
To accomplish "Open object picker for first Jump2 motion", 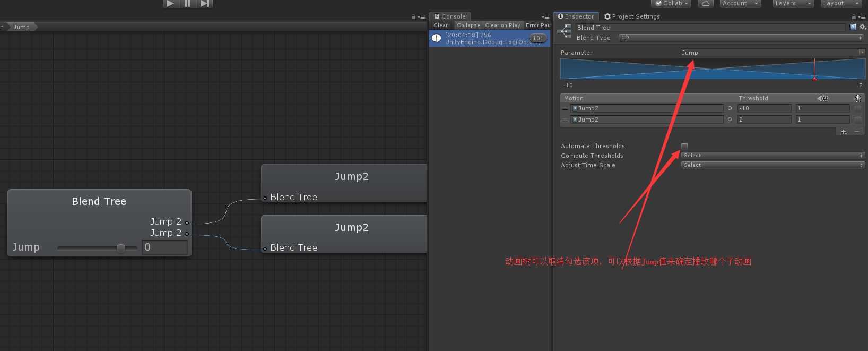I will [x=730, y=108].
